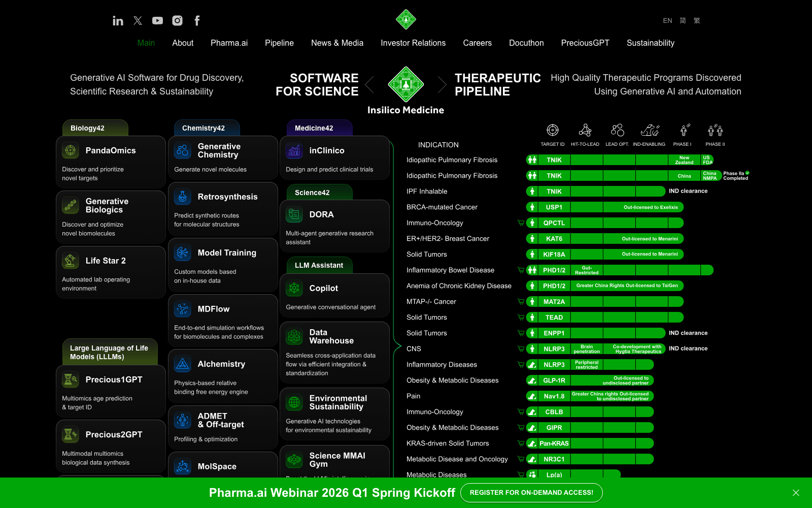
Task: Click the Environmental Sustainability globe icon
Action: (294, 402)
